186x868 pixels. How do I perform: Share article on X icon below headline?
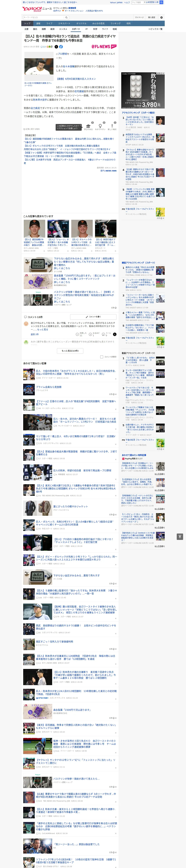pos(56,47)
